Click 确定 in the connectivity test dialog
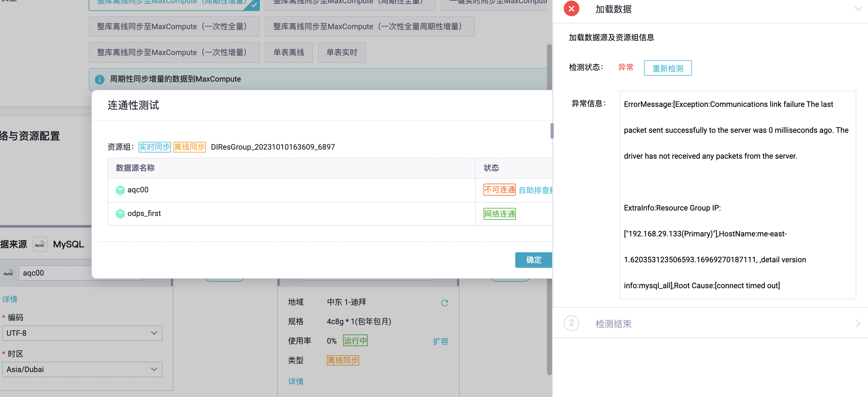 click(x=533, y=260)
